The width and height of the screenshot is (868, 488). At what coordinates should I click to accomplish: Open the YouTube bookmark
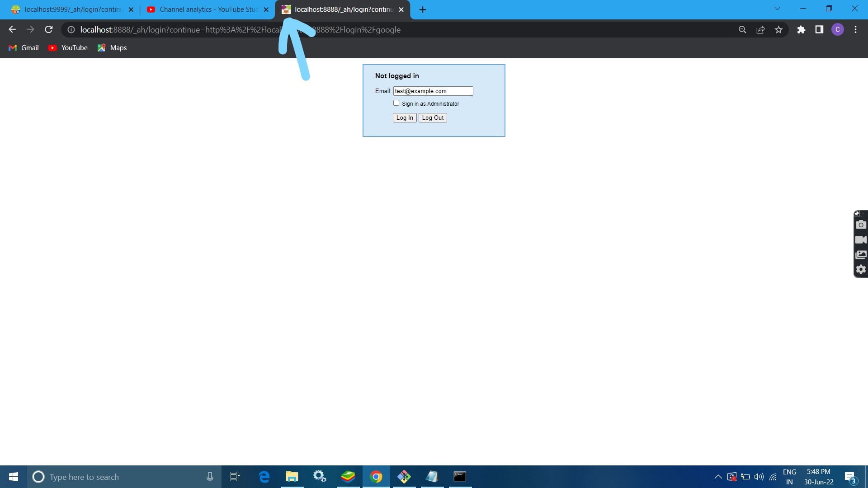point(68,48)
